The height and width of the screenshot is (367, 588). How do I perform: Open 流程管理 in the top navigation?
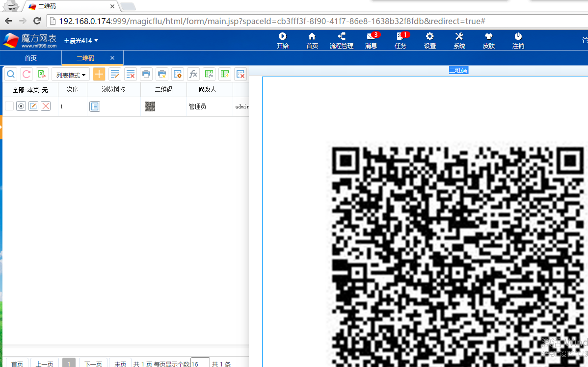[342, 41]
